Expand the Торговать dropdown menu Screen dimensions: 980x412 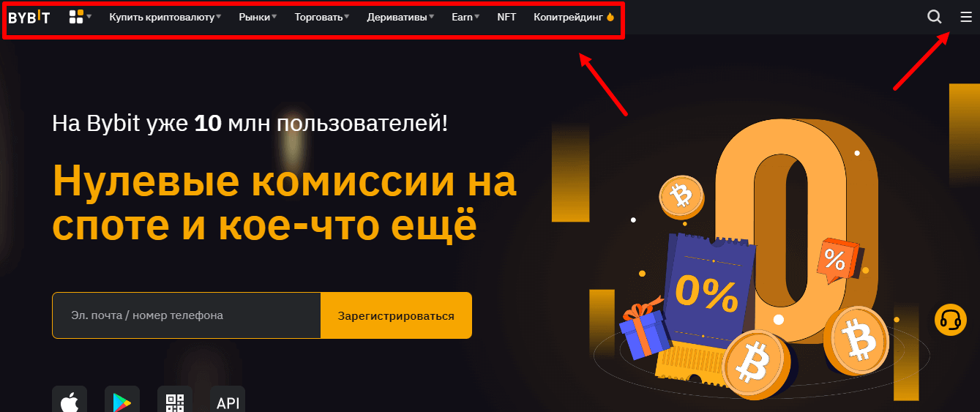coord(322,17)
